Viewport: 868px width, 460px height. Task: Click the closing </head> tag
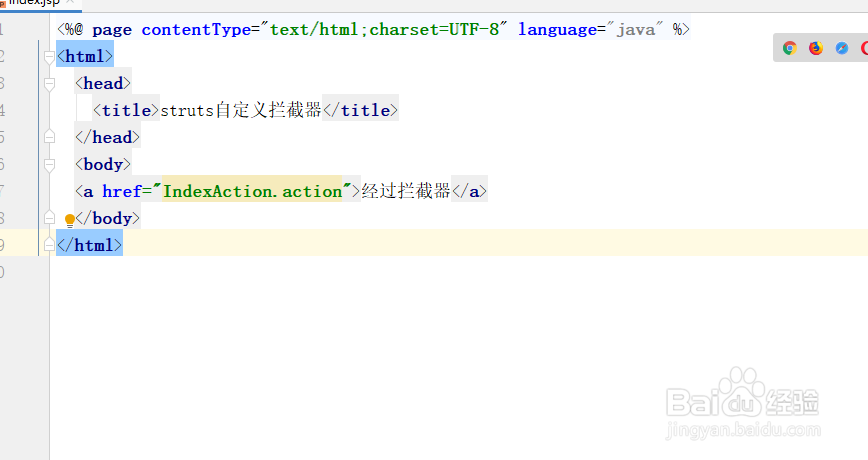pos(107,137)
